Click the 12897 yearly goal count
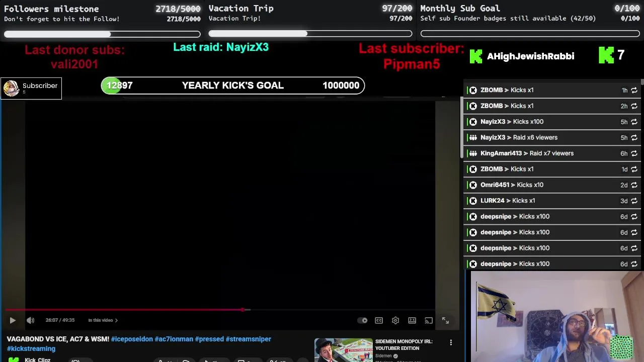The height and width of the screenshot is (362, 644). [x=119, y=85]
